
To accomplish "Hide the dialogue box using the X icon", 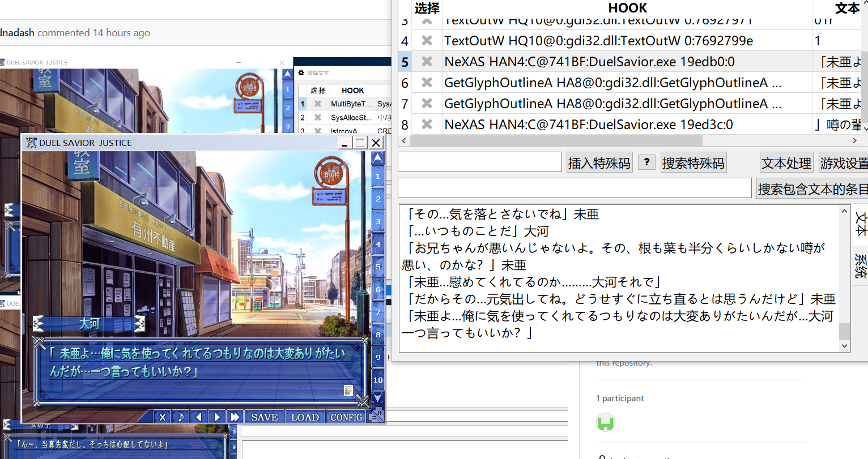I will click(161, 416).
